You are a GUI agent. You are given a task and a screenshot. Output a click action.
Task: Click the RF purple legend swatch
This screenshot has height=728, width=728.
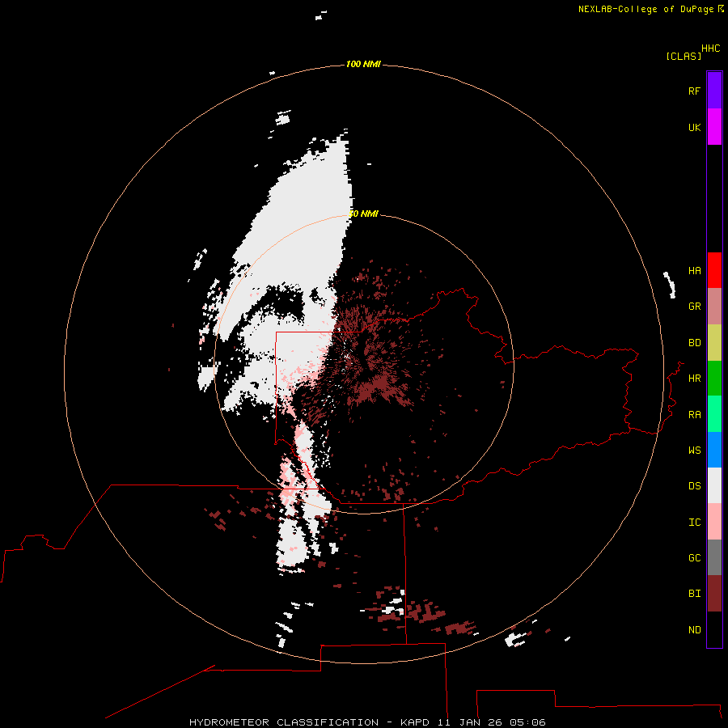pos(714,91)
